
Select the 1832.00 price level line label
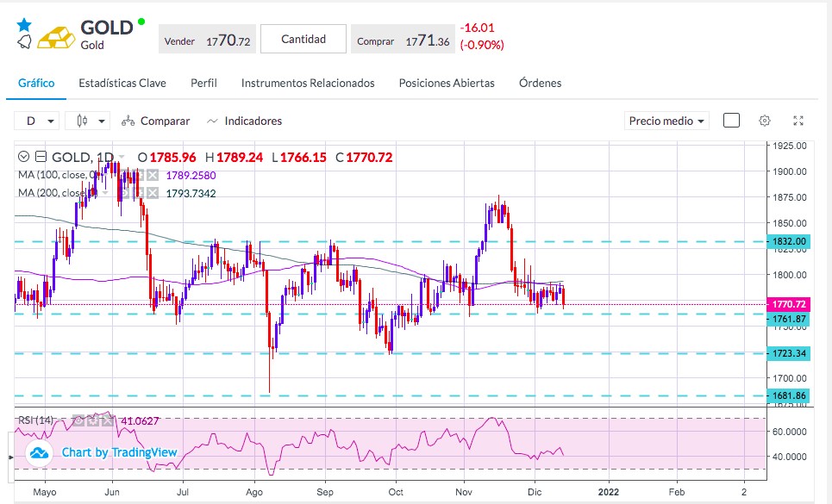(789, 241)
